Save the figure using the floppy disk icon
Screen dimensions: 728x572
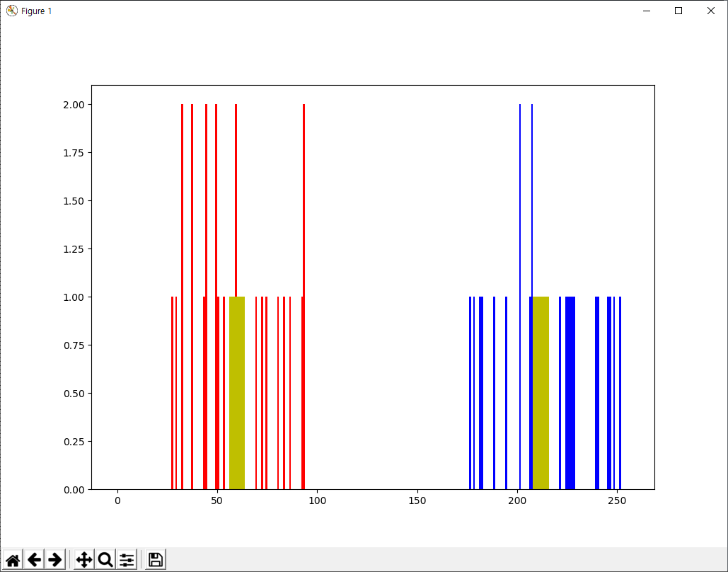point(156,559)
